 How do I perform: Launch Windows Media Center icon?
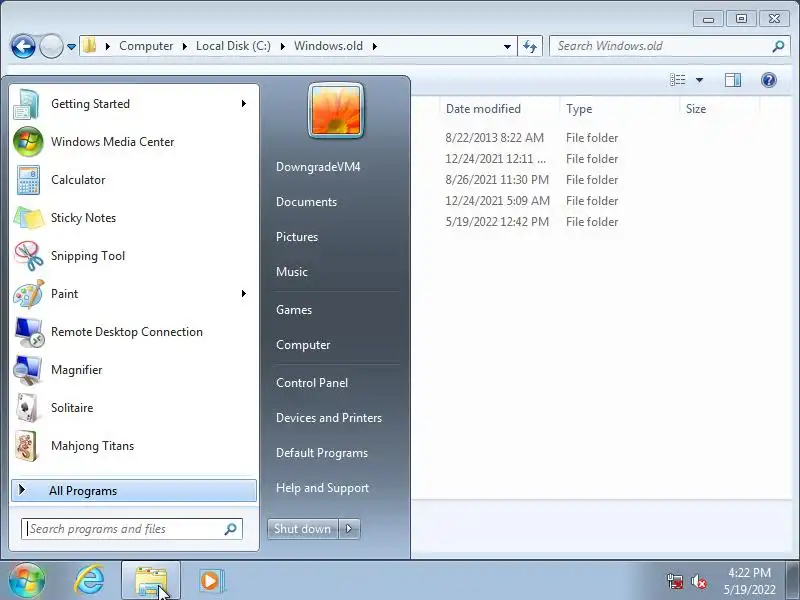[28, 142]
